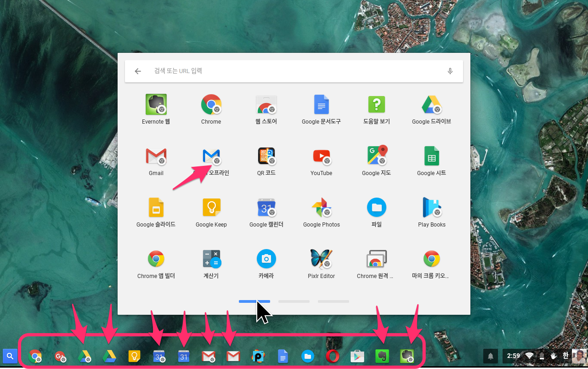Open the 카메라 camera app
Screen dimensions: 588x369
pyautogui.click(x=266, y=264)
